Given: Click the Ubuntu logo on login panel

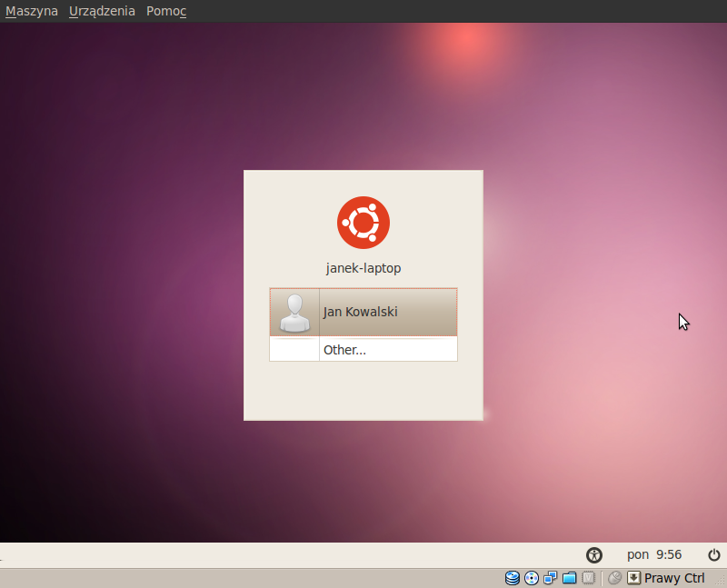Looking at the screenshot, I should click(363, 223).
